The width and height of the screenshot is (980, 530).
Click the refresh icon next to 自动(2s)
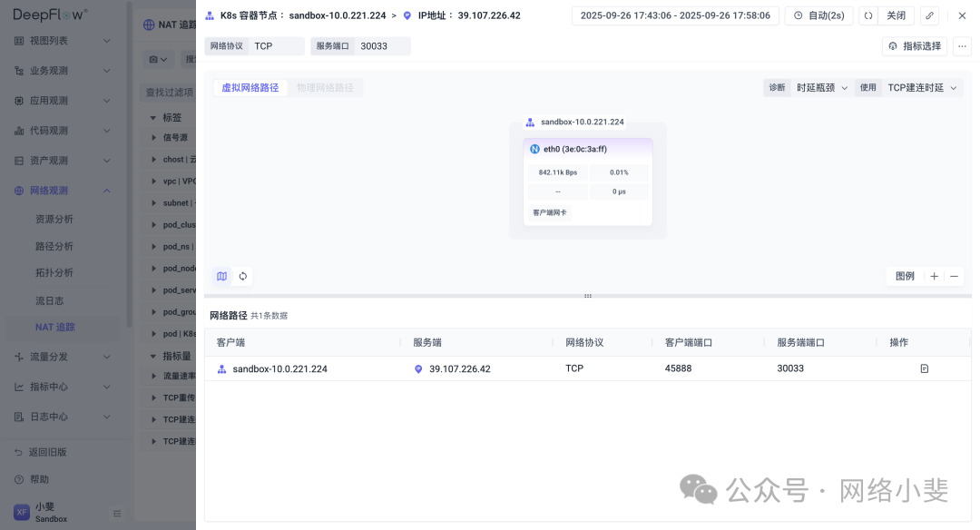point(867,15)
